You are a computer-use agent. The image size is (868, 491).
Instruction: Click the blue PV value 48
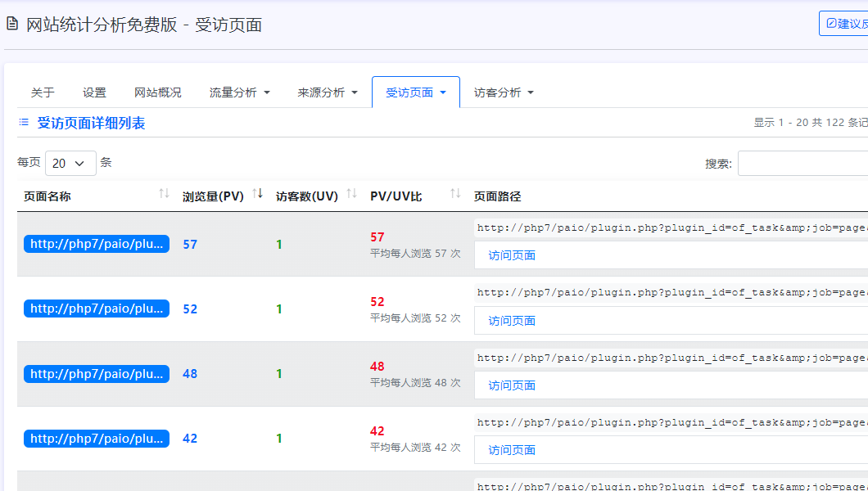pyautogui.click(x=190, y=374)
